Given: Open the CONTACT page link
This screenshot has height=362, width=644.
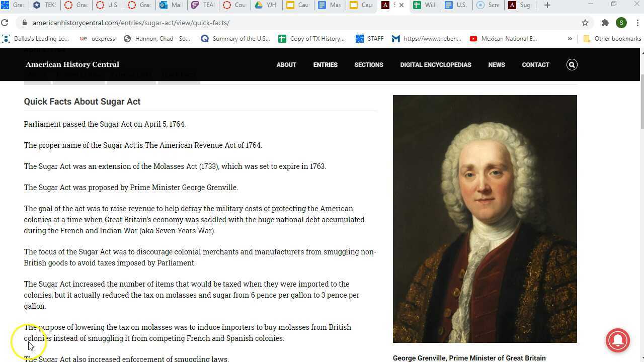Looking at the screenshot, I should click(x=535, y=64).
